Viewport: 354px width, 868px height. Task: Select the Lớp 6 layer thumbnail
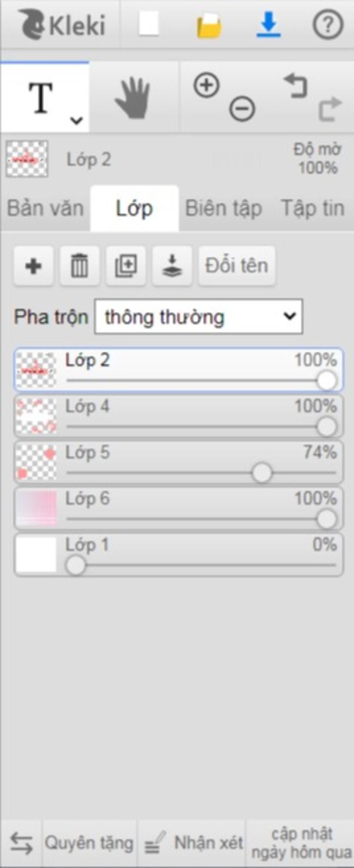(36, 509)
